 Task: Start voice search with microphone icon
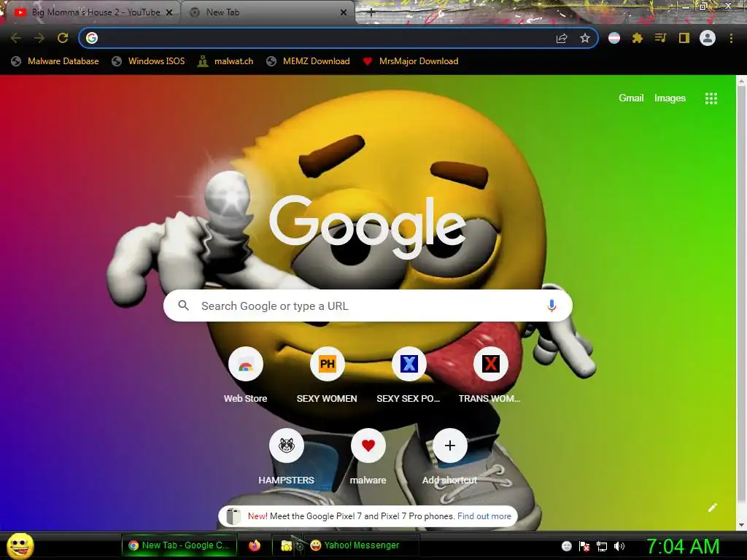(x=551, y=306)
